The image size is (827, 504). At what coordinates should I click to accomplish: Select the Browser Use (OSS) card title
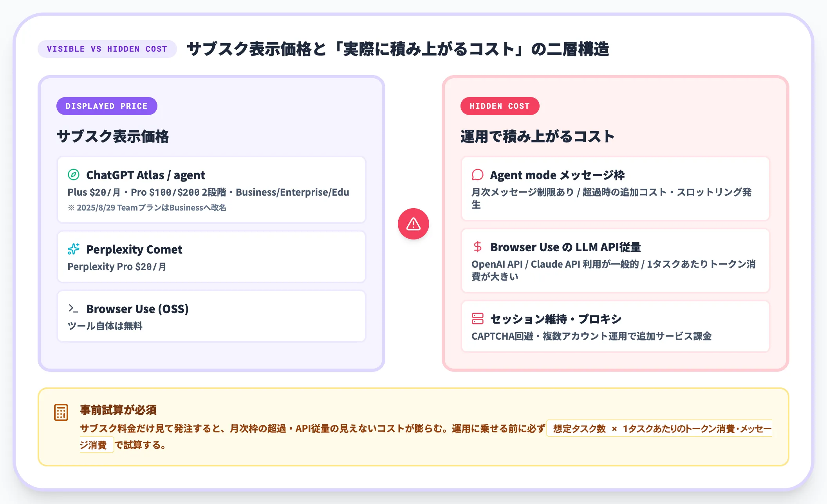tap(137, 309)
